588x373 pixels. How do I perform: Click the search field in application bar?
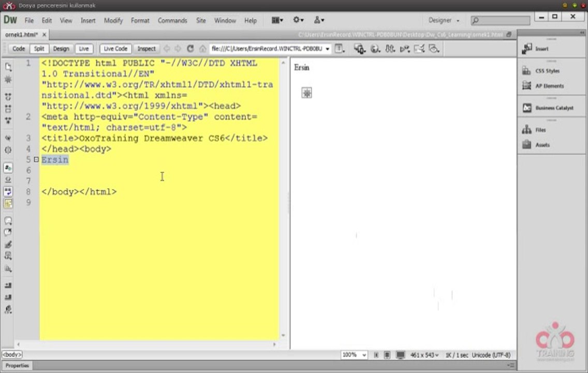(x=501, y=20)
